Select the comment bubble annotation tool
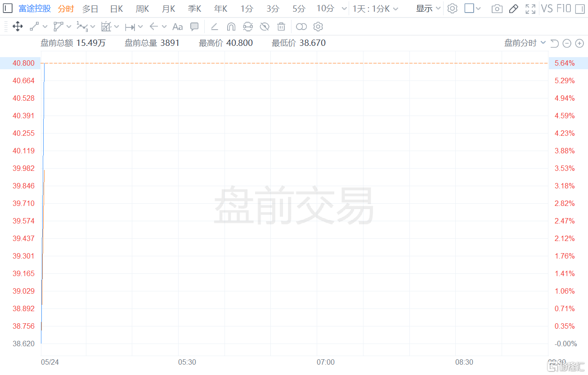Image resolution: width=588 pixels, height=375 pixels. tap(194, 27)
